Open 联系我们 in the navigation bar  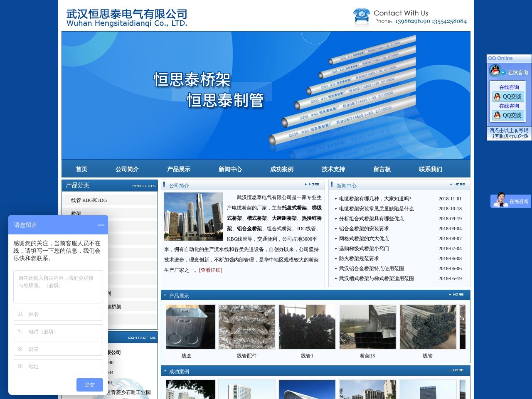(431, 169)
